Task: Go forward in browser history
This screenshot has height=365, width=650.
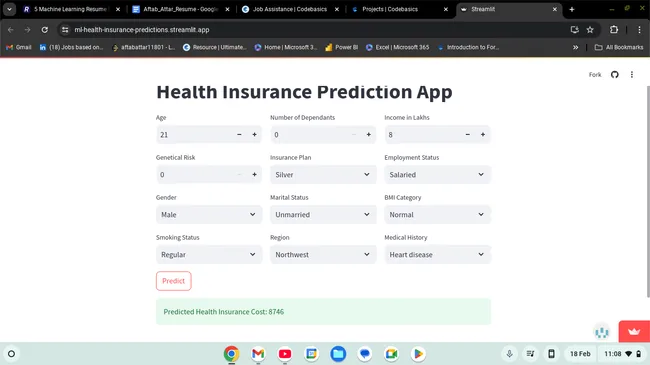Action: [x=27, y=30]
